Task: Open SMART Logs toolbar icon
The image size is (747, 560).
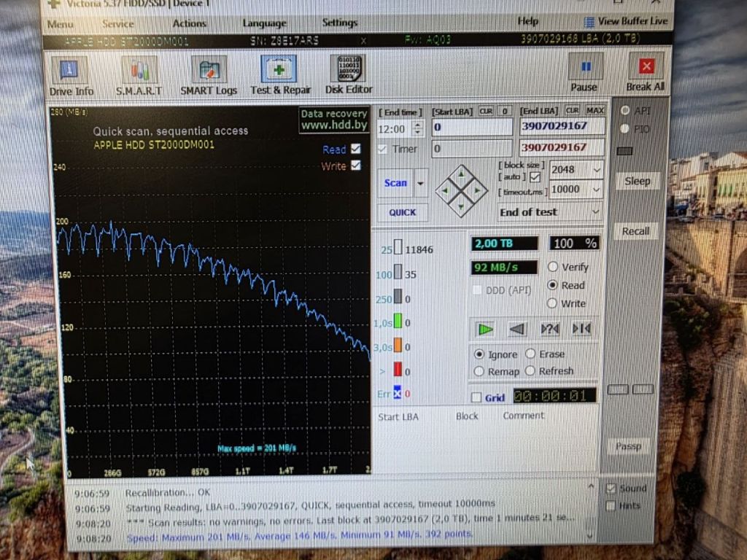Action: tap(209, 70)
